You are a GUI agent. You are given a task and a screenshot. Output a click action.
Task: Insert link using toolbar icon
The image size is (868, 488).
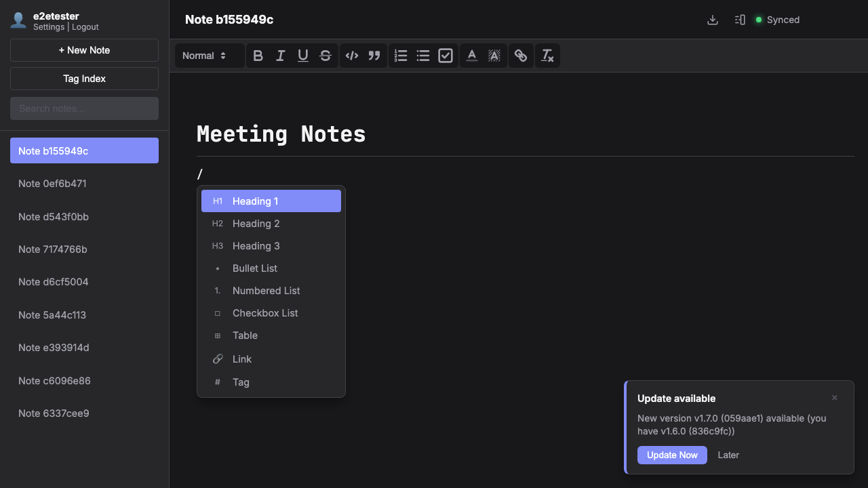(520, 56)
